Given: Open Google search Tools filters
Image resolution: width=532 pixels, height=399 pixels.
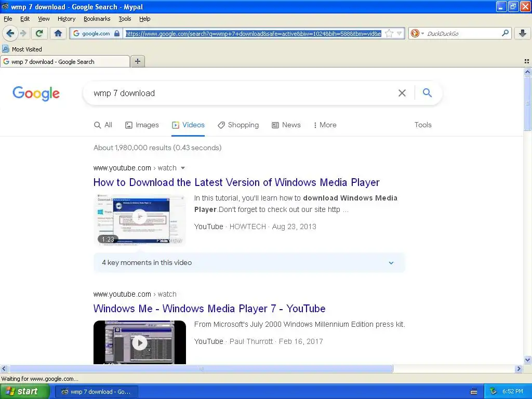Looking at the screenshot, I should [423, 125].
